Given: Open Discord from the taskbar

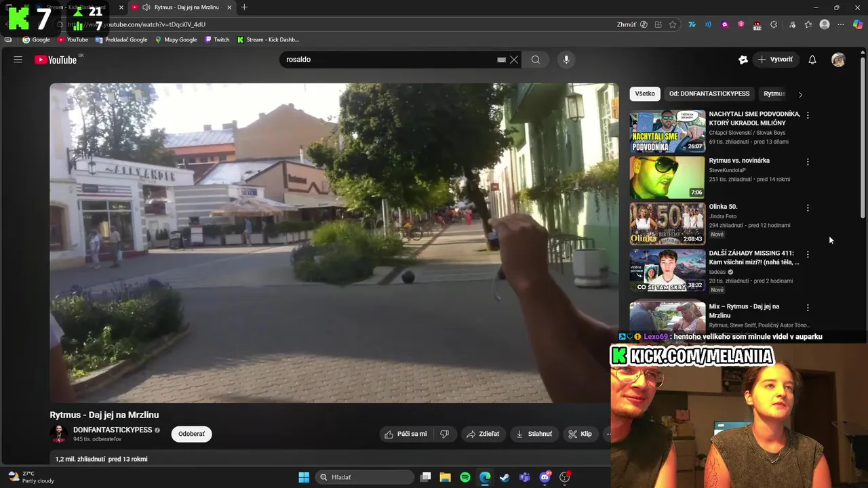Looking at the screenshot, I should tap(545, 477).
